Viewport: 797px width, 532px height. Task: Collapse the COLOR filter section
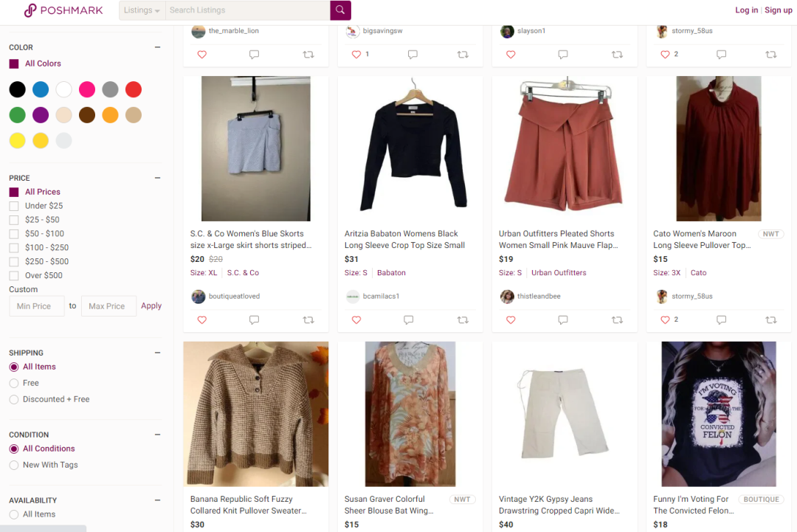(x=157, y=46)
